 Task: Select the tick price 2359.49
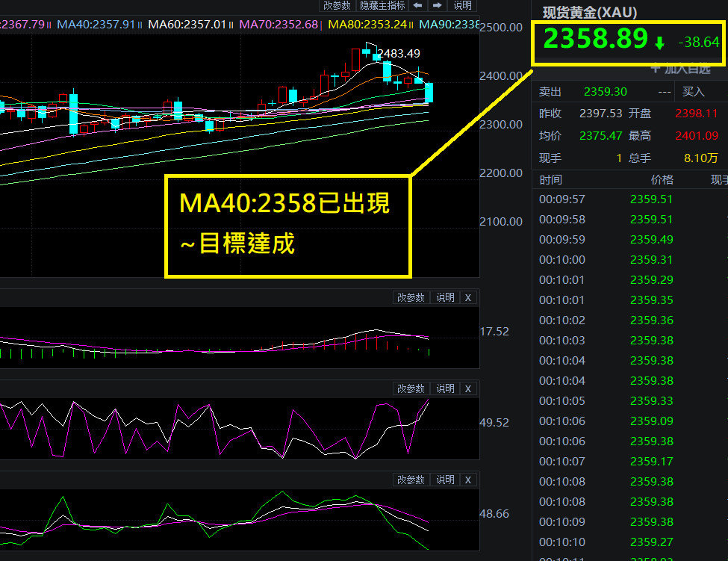coord(651,240)
